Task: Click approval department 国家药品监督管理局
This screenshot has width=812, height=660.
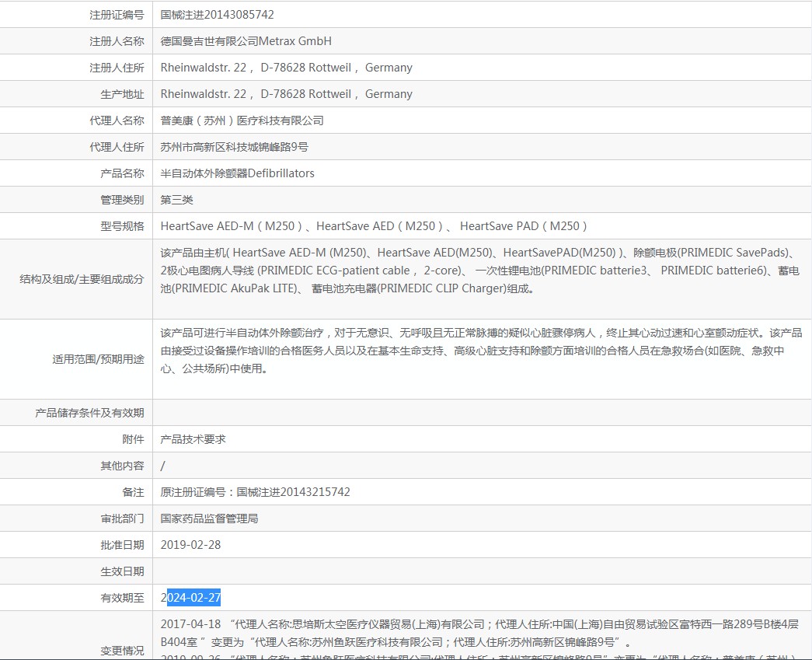Action: click(209, 519)
